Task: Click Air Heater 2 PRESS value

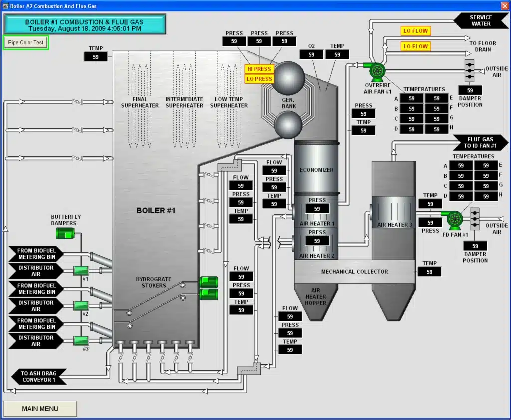Action: pyautogui.click(x=317, y=241)
